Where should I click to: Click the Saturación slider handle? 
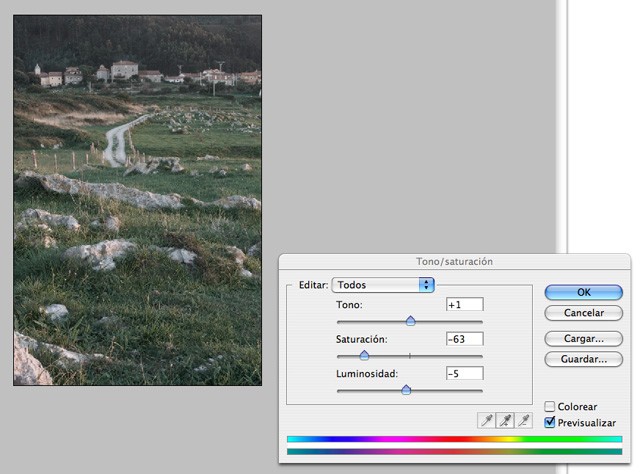pos(364,355)
